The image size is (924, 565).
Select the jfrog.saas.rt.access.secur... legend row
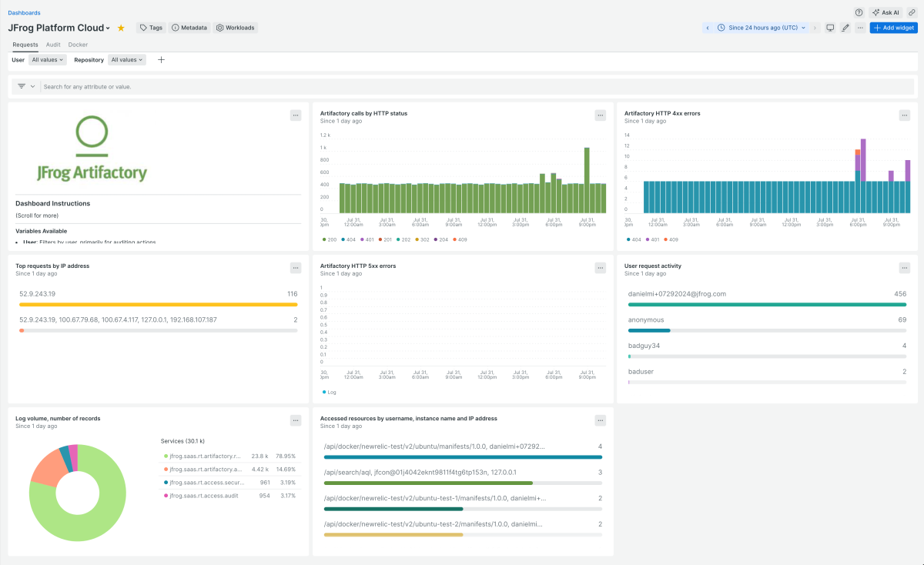[x=229, y=483]
